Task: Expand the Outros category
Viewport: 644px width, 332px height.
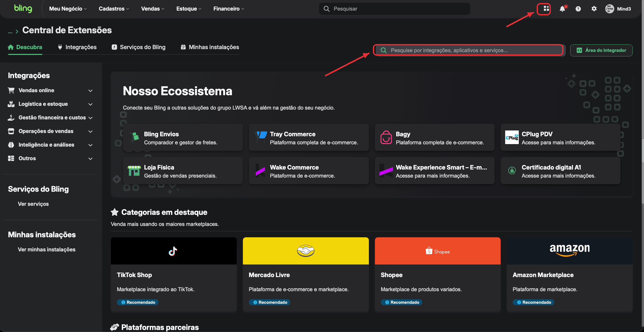Action: click(x=50, y=158)
